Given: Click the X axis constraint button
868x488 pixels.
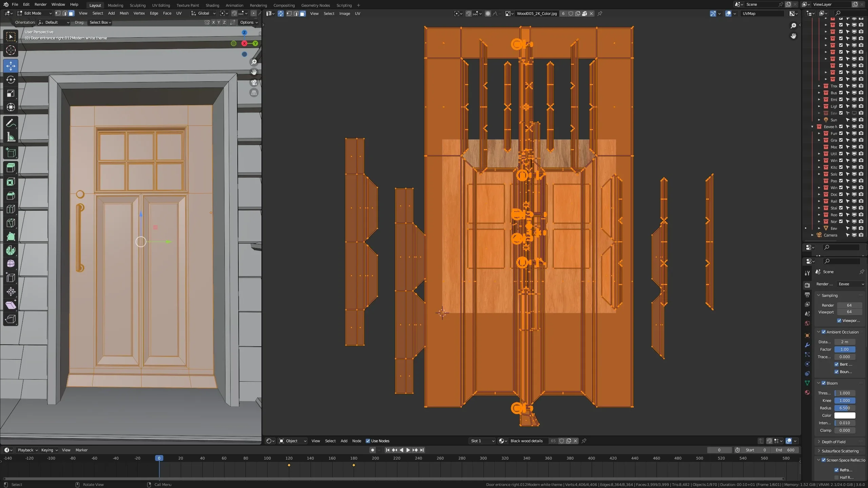Looking at the screenshot, I should pos(213,22).
